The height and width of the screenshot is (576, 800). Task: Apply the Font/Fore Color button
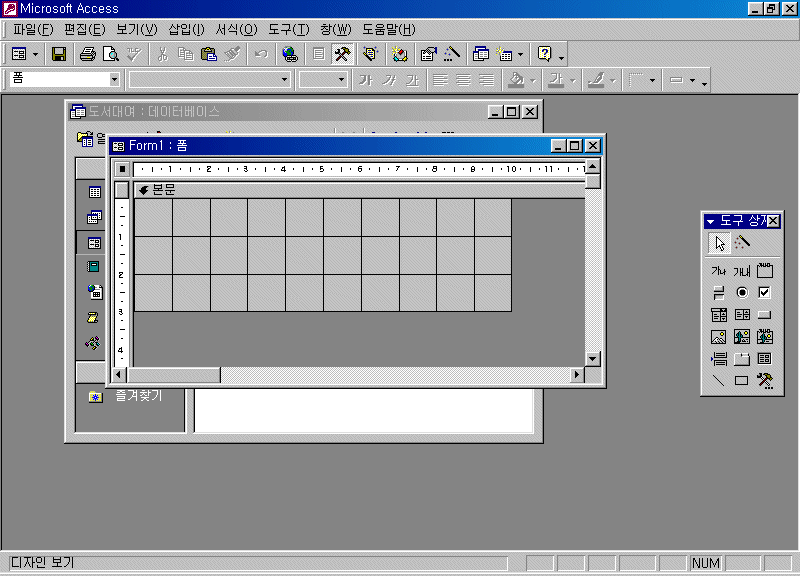click(x=556, y=80)
